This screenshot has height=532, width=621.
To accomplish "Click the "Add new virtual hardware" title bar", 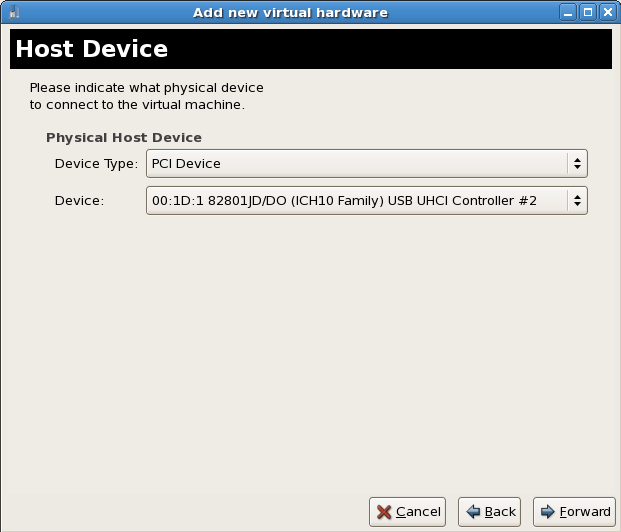I will coord(290,13).
